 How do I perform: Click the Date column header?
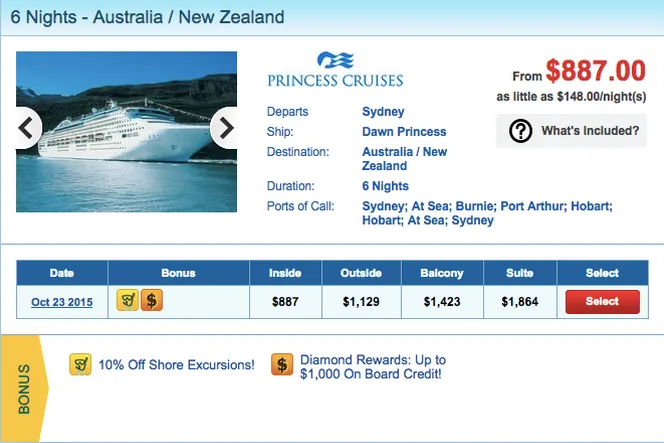[62, 273]
